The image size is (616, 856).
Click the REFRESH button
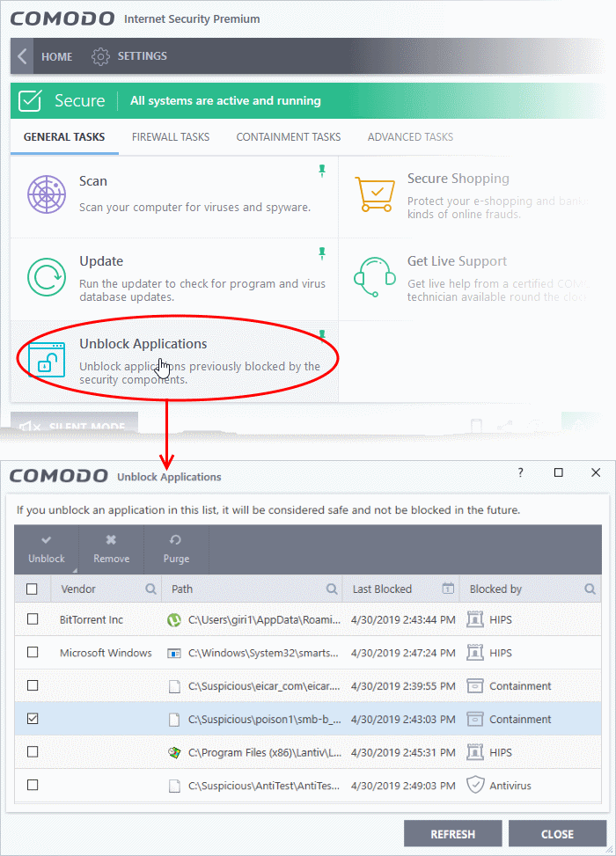click(452, 834)
